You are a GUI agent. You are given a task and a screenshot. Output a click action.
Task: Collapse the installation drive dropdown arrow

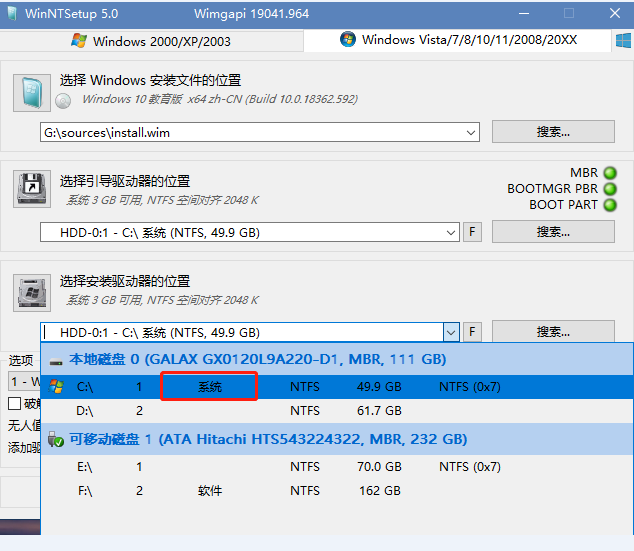451,333
